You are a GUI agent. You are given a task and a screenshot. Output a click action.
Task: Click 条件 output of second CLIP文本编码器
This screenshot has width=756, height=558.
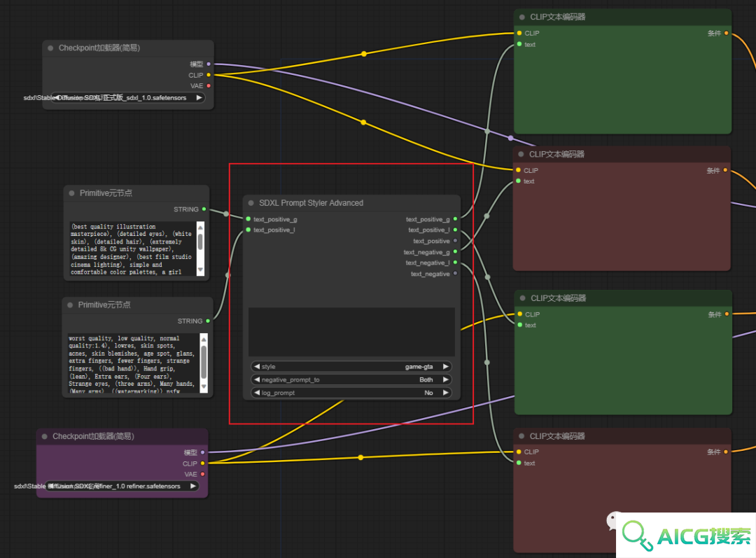point(725,169)
